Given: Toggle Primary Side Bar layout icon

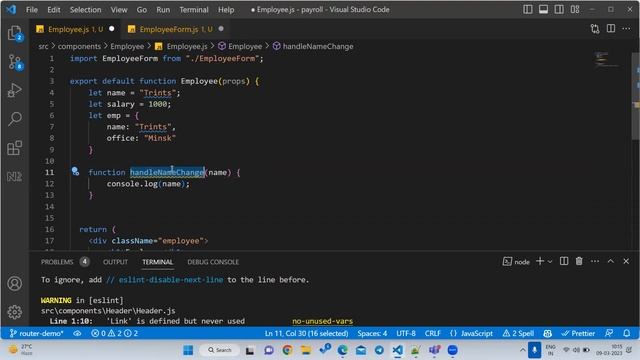Looking at the screenshot, I should tap(528, 9).
